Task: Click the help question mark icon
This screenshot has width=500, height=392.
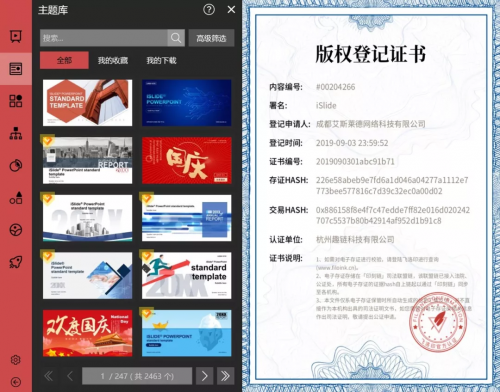Action: (x=209, y=10)
